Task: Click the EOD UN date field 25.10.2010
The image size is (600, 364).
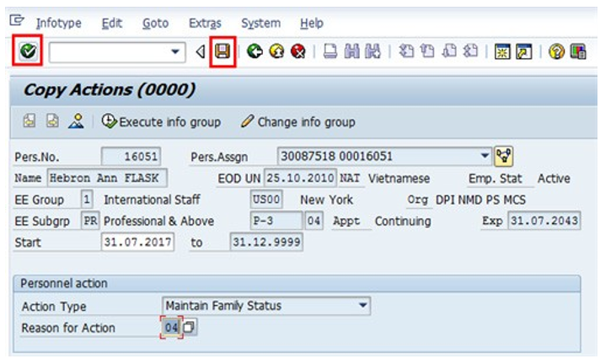Action: tap(300, 178)
